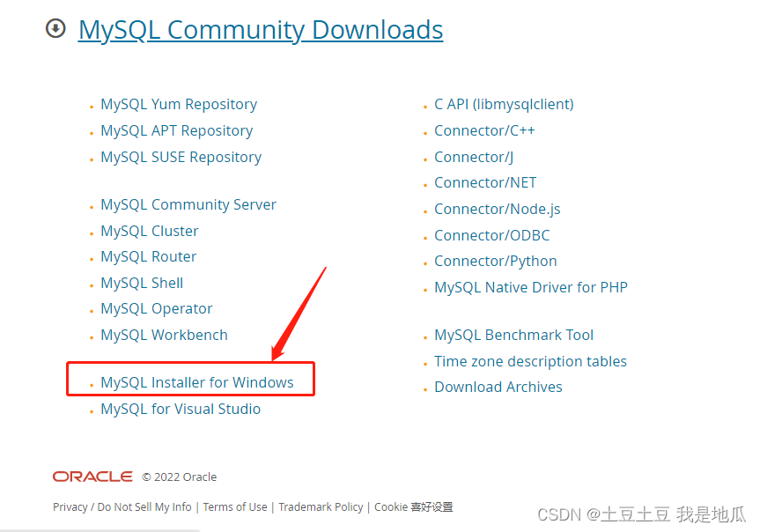Screen dimensions: 760x532
Task: Open the Trademark Policy link
Action: click(321, 507)
